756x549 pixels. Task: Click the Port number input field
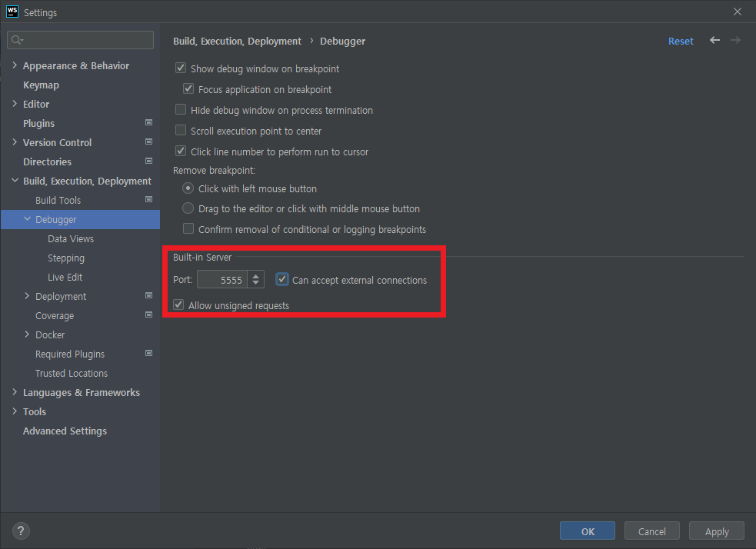point(222,280)
